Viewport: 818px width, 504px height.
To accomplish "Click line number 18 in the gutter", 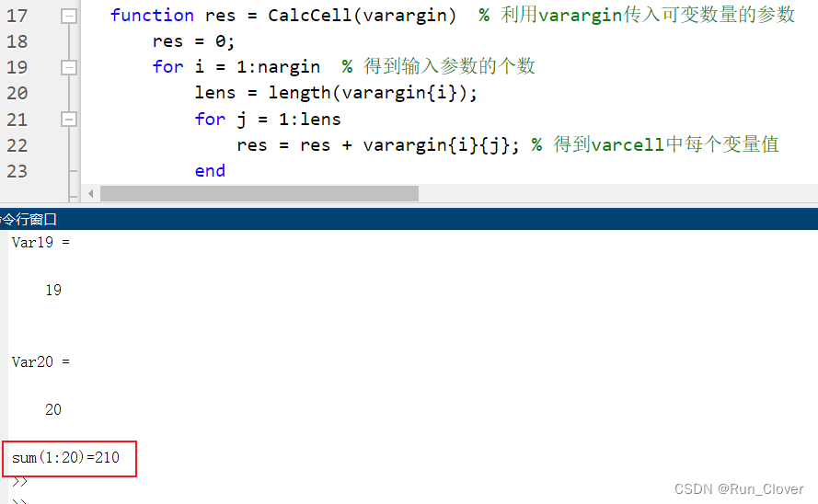I will pos(17,41).
